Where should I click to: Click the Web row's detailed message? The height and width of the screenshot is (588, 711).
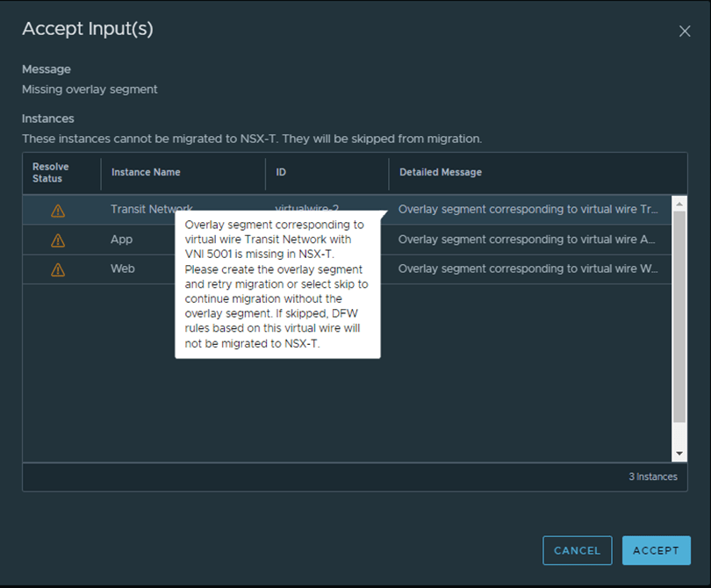[528, 269]
